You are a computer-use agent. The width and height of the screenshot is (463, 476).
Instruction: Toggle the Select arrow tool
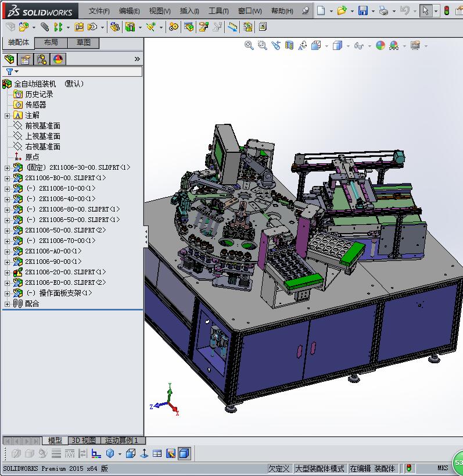click(426, 11)
